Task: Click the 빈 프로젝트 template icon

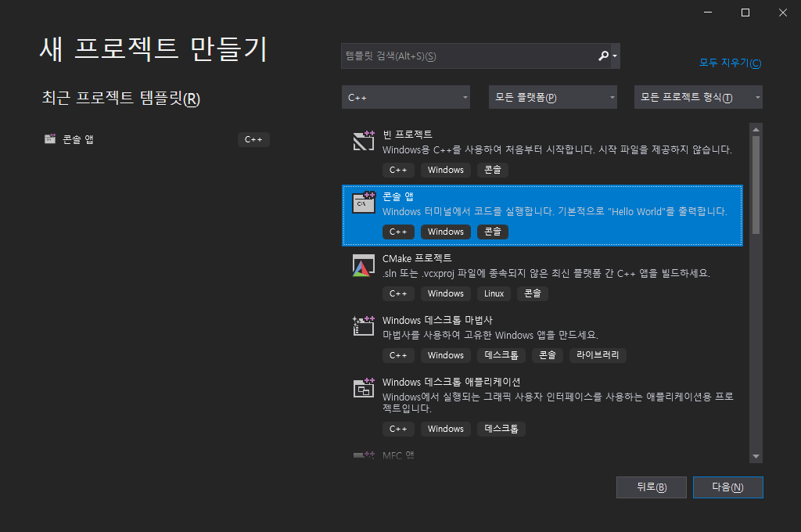Action: [364, 141]
